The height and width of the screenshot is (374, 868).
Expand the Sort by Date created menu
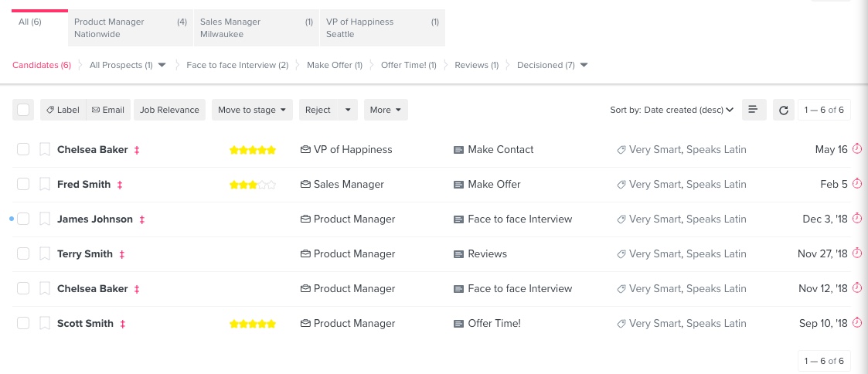point(671,110)
